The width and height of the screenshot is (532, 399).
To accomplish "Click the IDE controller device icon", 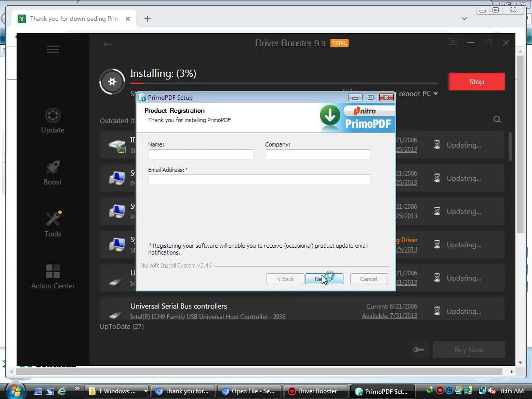I will coord(117,146).
